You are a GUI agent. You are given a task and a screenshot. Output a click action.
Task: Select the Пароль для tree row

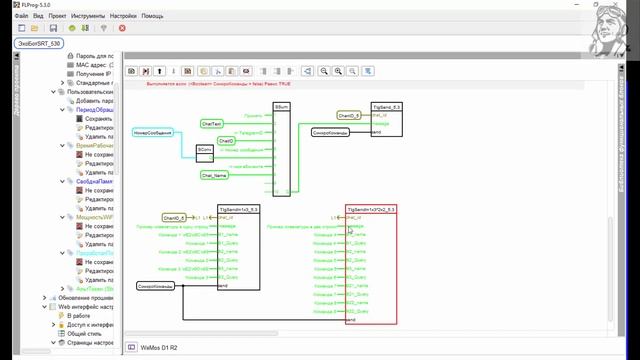(x=95, y=56)
